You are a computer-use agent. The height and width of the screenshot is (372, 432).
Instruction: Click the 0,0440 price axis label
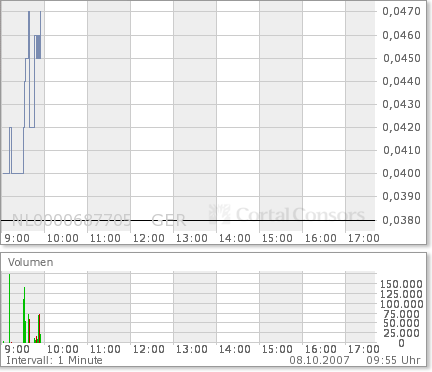coord(402,81)
